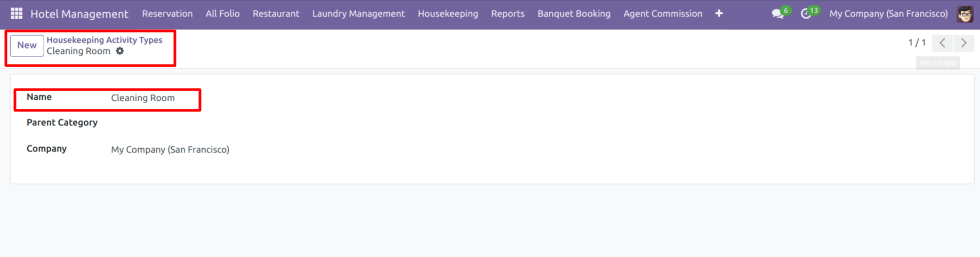This screenshot has height=257, width=980.
Task: Open the All Folio menu
Action: (x=222, y=14)
